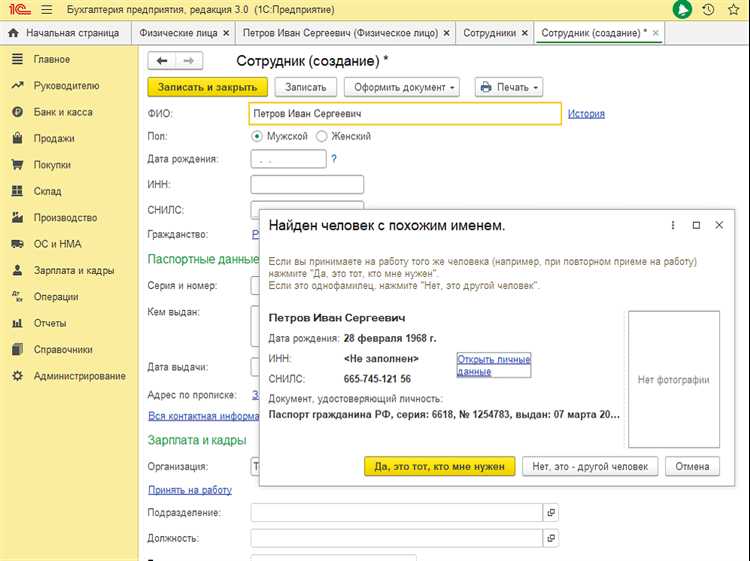Open the Вся контактная информация link
This screenshot has height=561, width=750.
point(203,416)
